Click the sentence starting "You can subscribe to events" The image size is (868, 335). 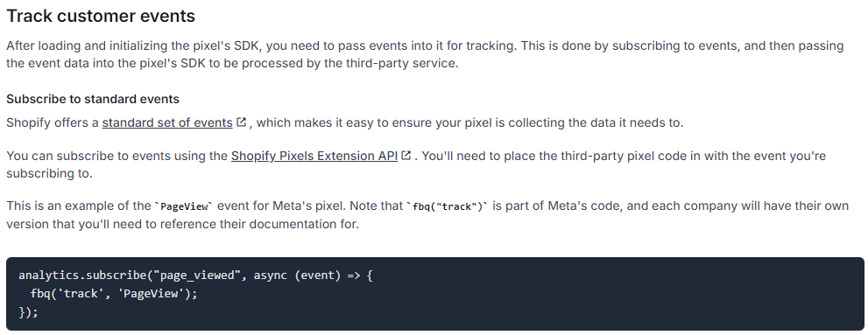point(416,164)
